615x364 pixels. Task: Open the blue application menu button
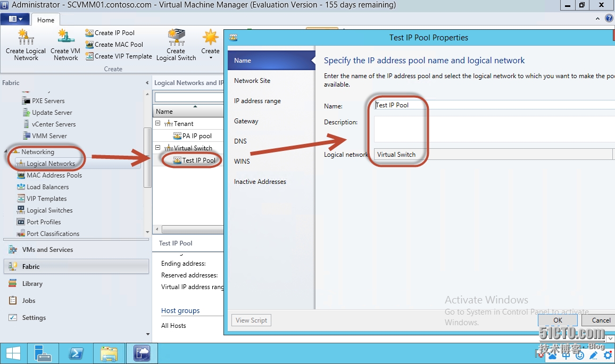15,19
